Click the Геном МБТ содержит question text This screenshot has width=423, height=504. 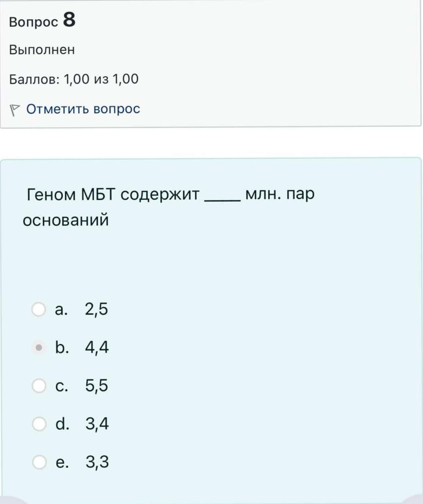pyautogui.click(x=113, y=194)
